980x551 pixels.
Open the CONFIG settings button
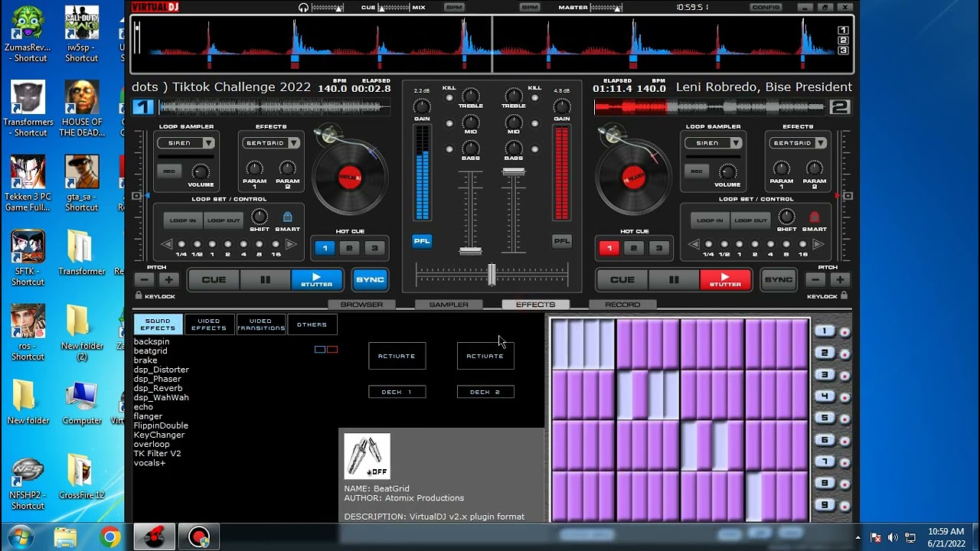pos(766,7)
